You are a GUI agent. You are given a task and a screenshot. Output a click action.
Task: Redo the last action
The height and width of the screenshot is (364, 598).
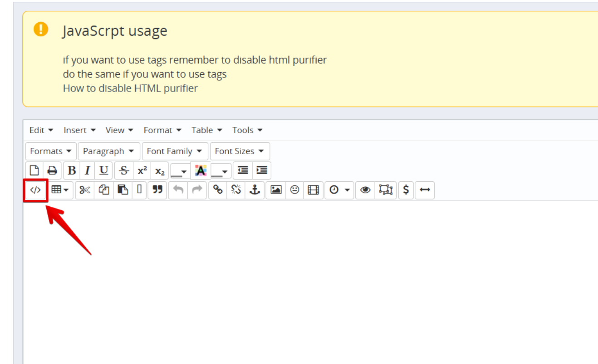197,190
